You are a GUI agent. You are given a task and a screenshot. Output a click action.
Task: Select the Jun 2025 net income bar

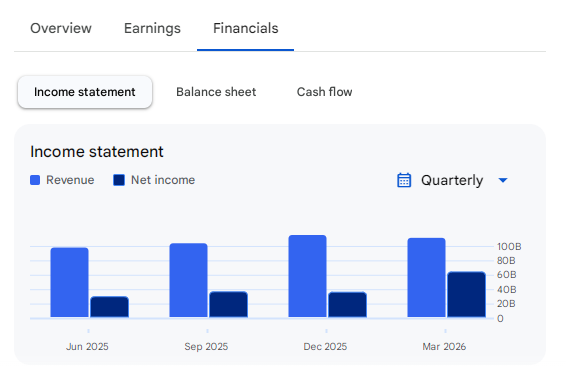pos(109,307)
